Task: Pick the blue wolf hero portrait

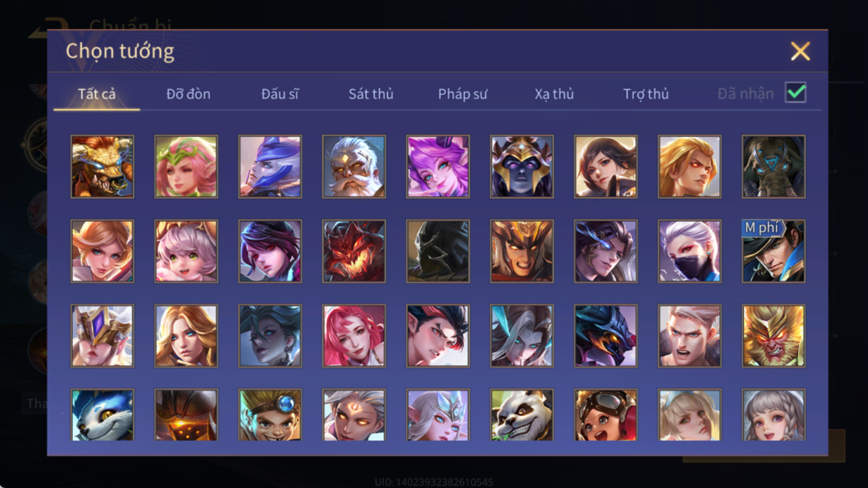Action: [102, 415]
